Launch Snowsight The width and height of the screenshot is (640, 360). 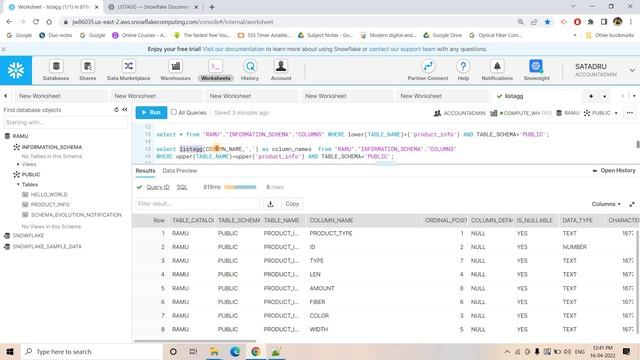pos(536,70)
